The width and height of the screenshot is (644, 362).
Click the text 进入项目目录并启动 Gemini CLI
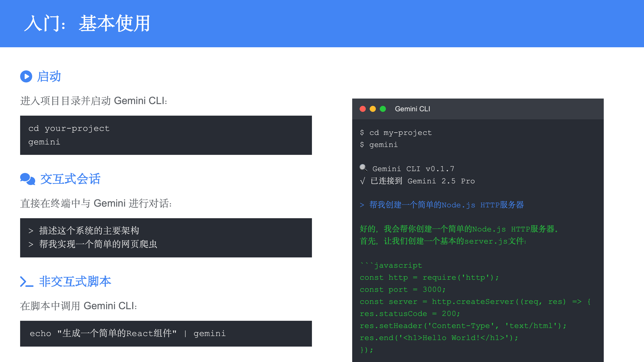(x=94, y=101)
